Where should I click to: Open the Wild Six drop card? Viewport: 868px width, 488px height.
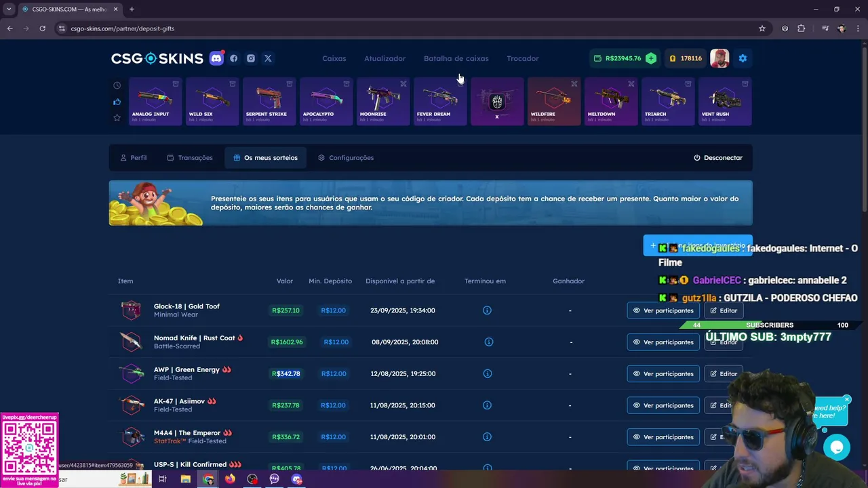click(212, 102)
